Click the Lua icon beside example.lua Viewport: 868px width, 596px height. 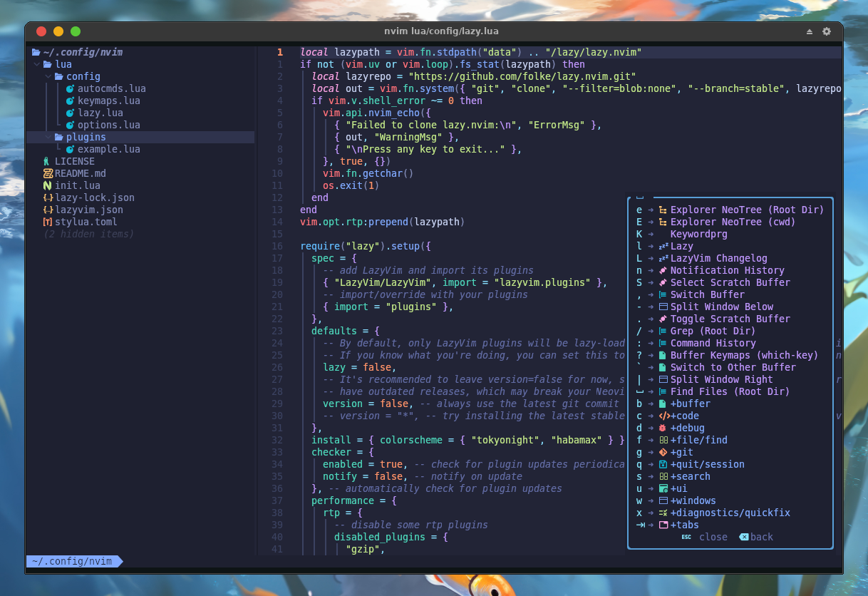[70, 150]
